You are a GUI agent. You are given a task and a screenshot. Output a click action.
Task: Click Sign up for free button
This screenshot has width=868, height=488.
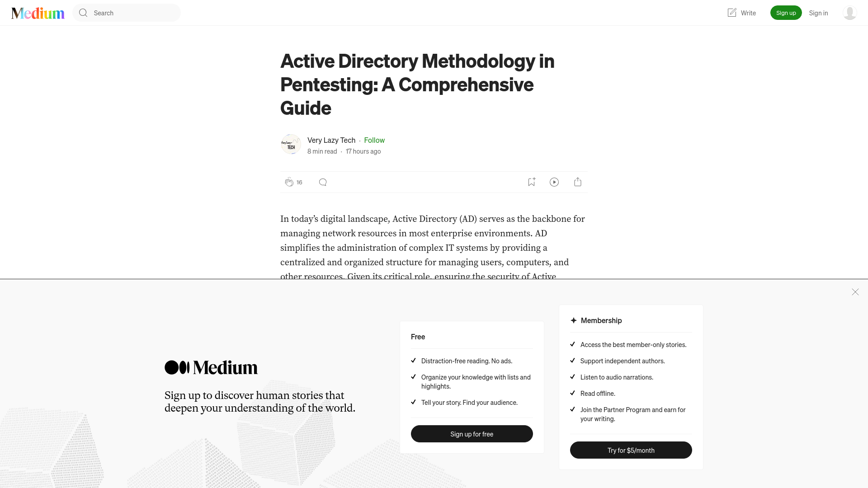472,434
